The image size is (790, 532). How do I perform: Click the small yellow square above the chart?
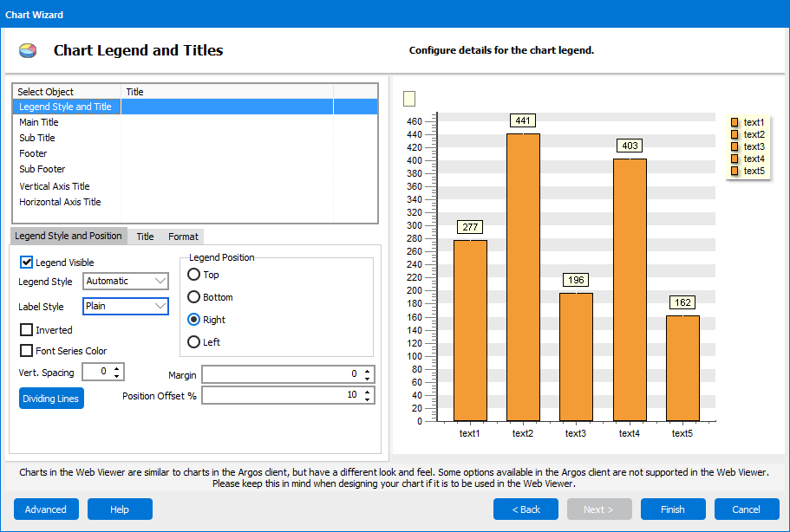click(x=408, y=99)
